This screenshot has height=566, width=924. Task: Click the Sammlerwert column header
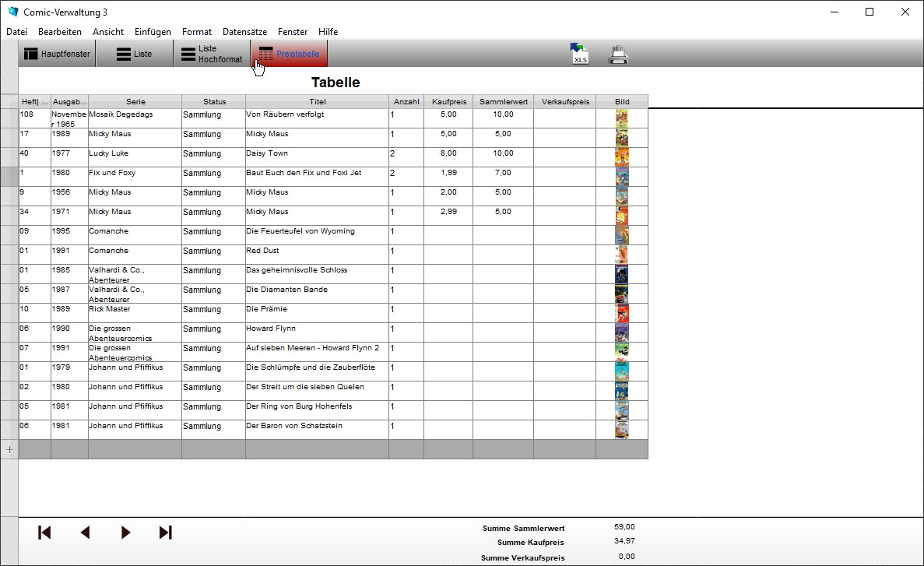click(x=503, y=102)
